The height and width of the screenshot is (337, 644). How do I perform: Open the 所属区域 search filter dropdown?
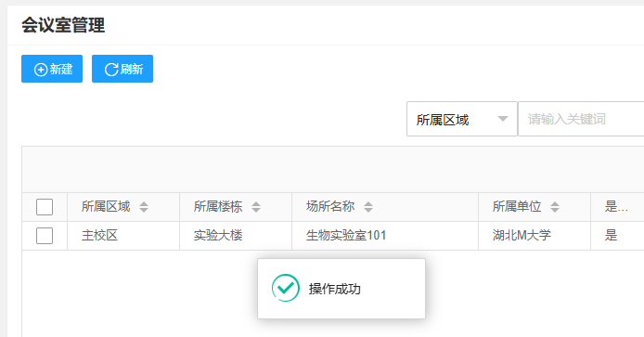(x=462, y=119)
